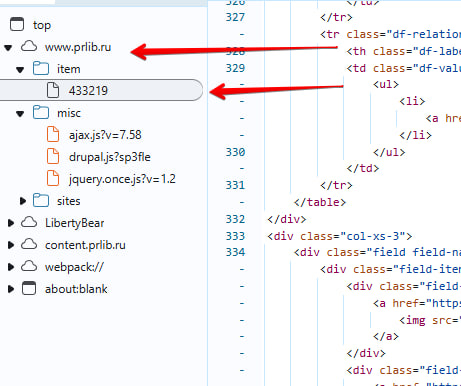
Task: Open the jquery.once.js?v=1.2 file
Action: click(x=122, y=179)
